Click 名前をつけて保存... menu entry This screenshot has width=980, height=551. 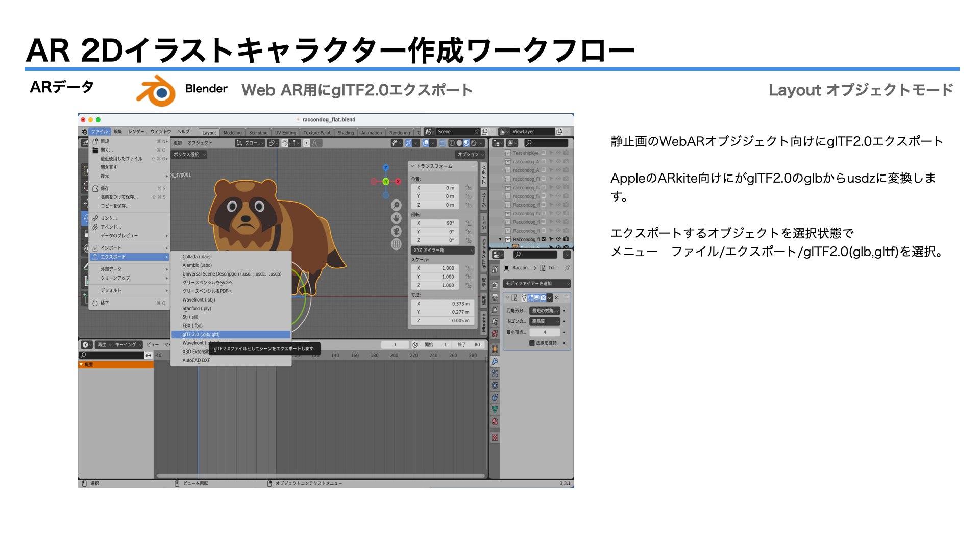130,197
